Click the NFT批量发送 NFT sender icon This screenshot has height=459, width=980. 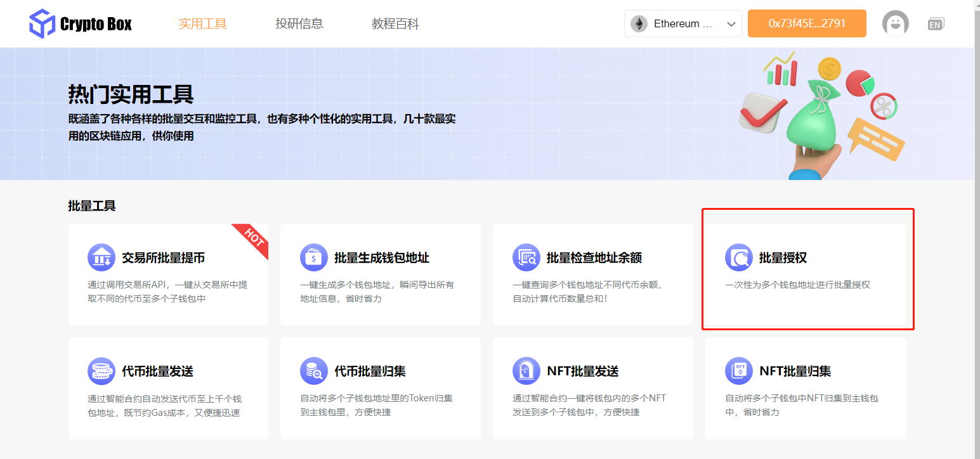coord(524,371)
